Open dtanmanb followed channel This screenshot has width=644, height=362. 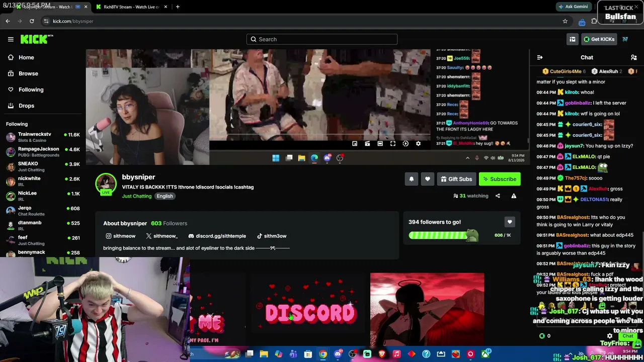pyautogui.click(x=43, y=225)
